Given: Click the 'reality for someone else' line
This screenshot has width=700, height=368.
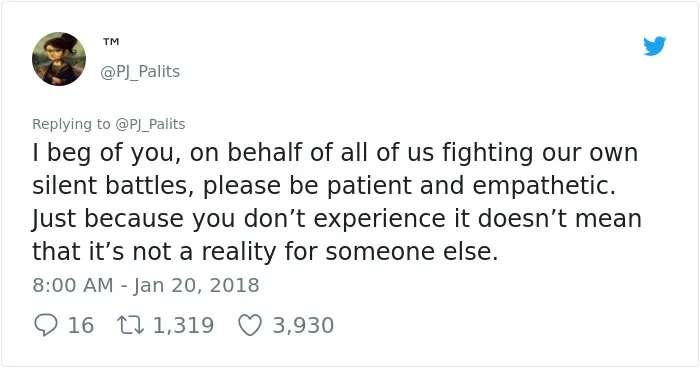Looking at the screenshot, I should pyautogui.click(x=265, y=251).
